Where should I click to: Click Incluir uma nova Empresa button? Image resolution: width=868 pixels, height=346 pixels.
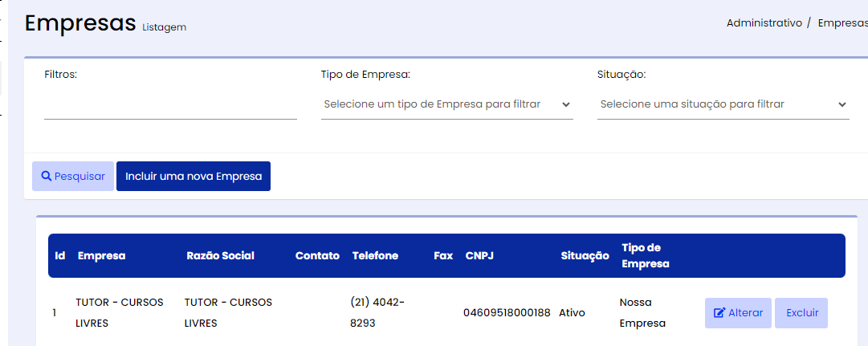194,176
